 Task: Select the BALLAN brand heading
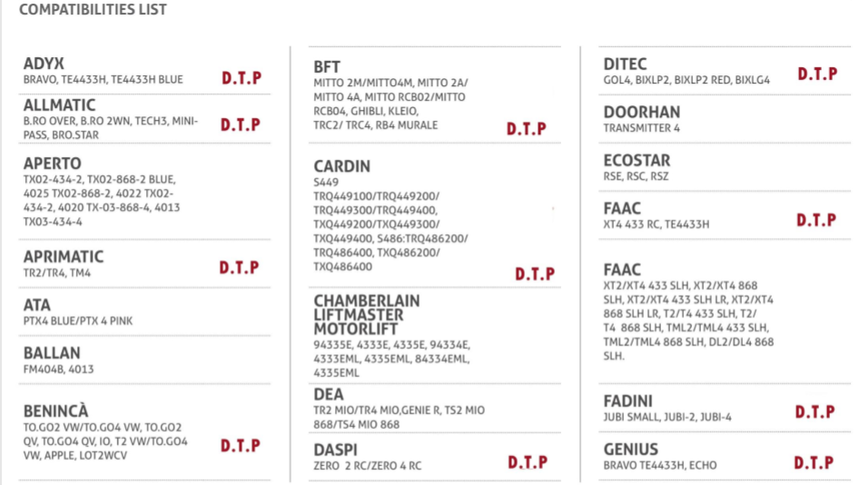[52, 353]
